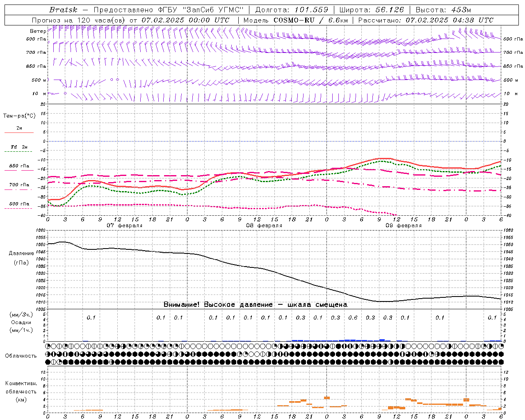Click the "(мм/3ч.)" precipitation unit label
The width and height of the screenshot is (525, 420).
pos(21,315)
